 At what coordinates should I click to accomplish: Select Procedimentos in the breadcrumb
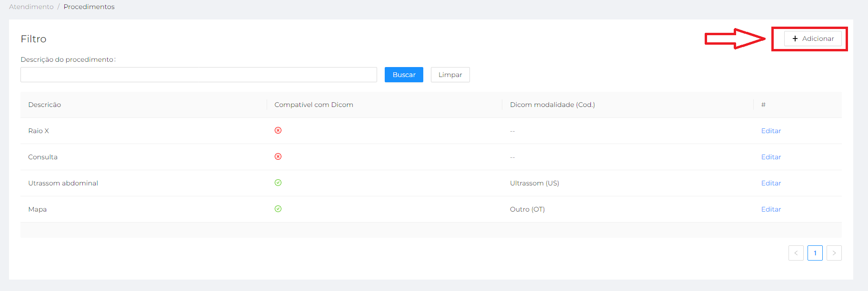click(89, 7)
